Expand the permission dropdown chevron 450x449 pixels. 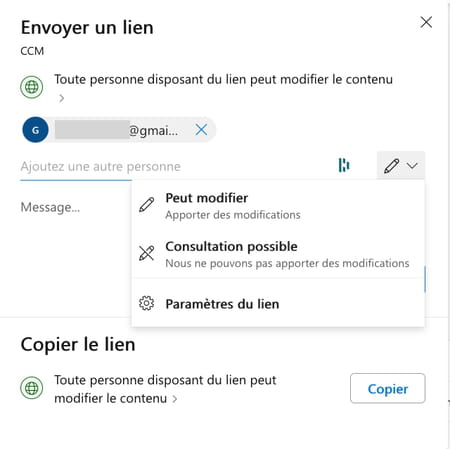412,166
